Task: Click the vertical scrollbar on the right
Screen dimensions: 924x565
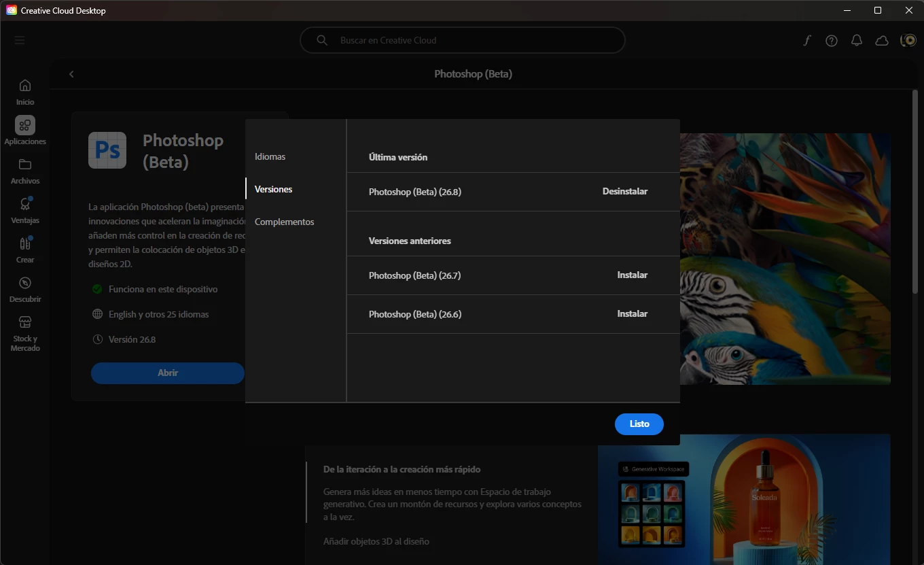Action: tap(914, 192)
